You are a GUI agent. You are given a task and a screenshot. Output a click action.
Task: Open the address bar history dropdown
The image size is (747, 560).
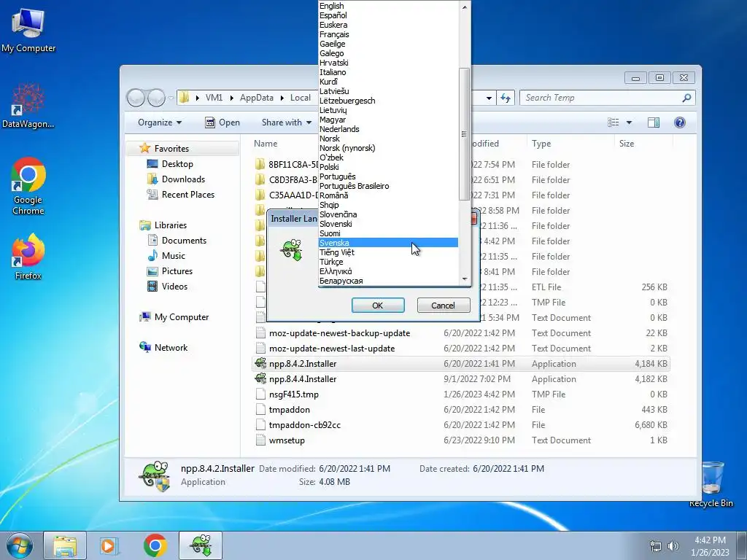489,98
